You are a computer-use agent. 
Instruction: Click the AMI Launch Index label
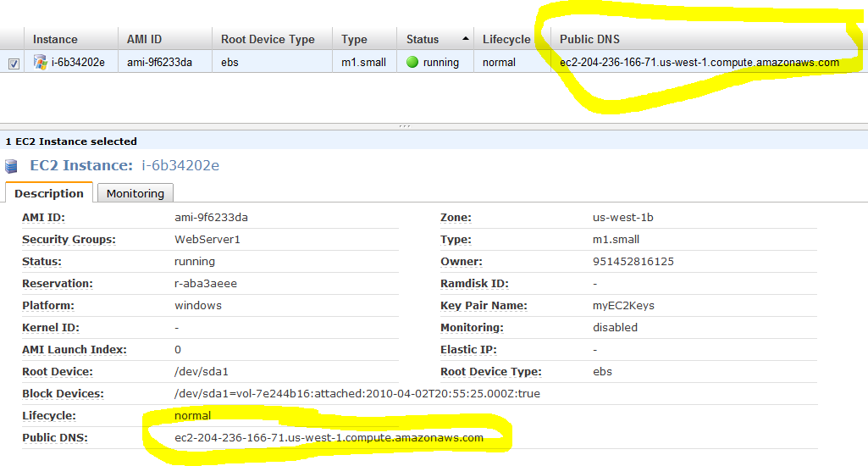75,350
